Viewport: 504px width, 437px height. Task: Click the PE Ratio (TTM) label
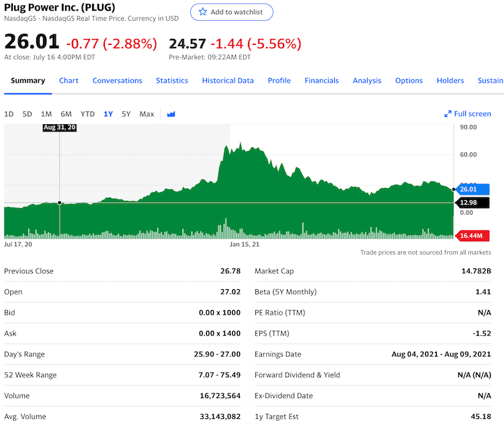click(x=280, y=312)
